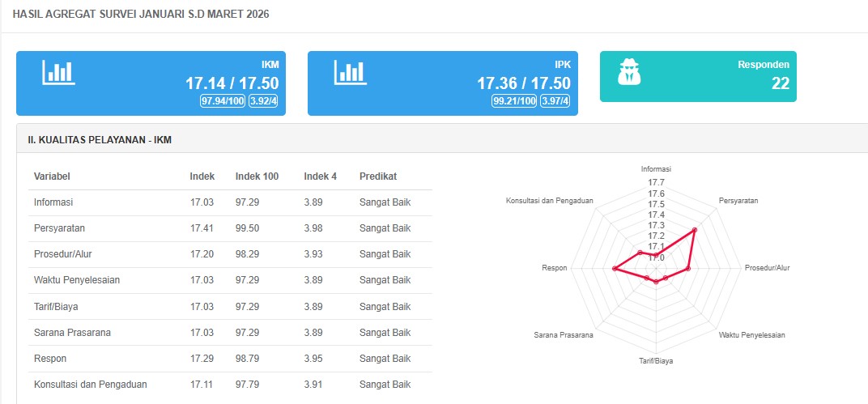Click the Persyaratan Indeks 100 value 99.50
Image resolution: width=868 pixels, height=404 pixels.
tap(248, 228)
